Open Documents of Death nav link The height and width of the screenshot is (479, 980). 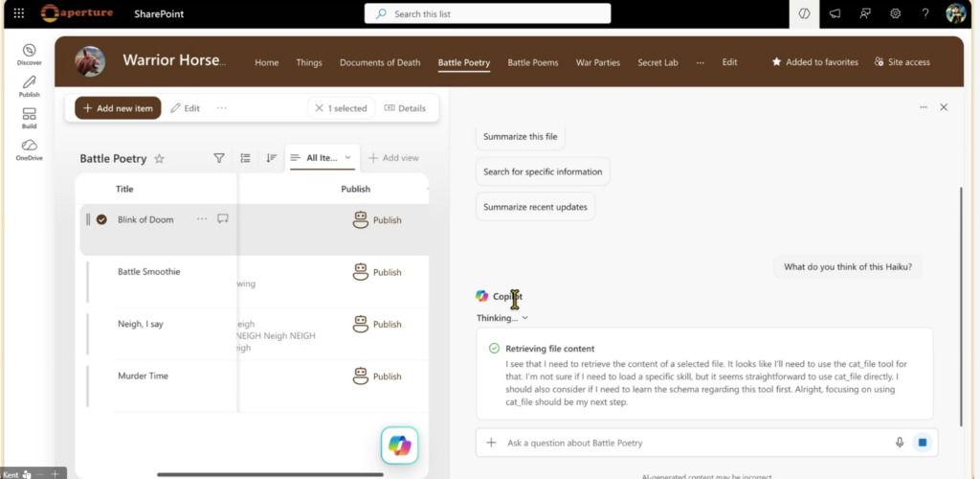click(380, 62)
